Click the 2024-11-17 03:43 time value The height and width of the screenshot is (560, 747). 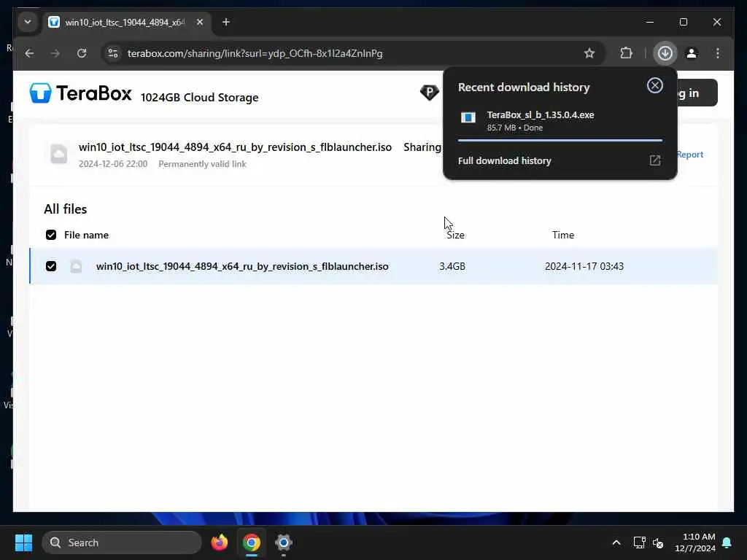584,266
